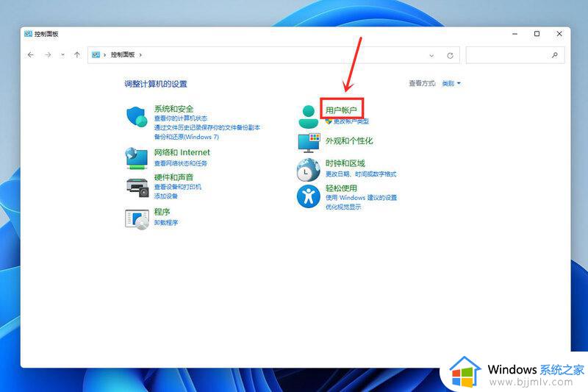
Task: Click 更改日期、时间或数字格式 link
Action: [361, 174]
